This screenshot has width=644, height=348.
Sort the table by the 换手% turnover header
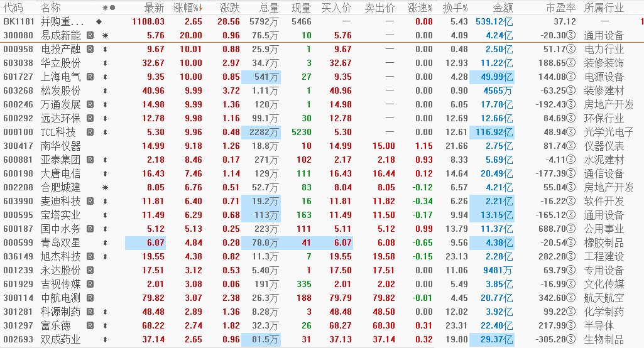click(456, 8)
